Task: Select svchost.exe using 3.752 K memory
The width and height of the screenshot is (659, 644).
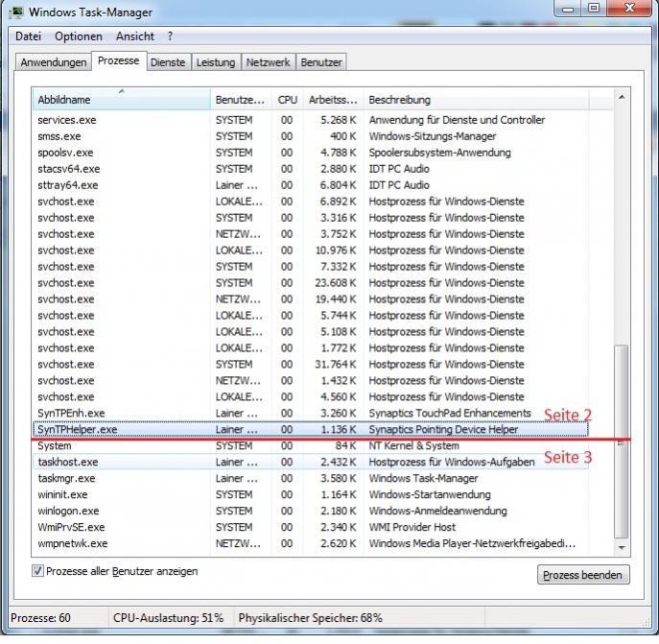Action: pyautogui.click(x=310, y=234)
